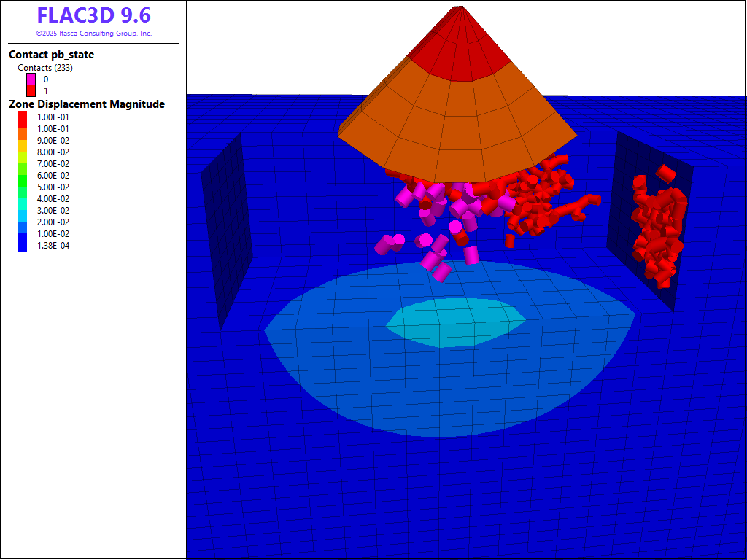Pick the magenta swatch for pb_state 0
The height and width of the screenshot is (560, 747).
pyautogui.click(x=31, y=79)
